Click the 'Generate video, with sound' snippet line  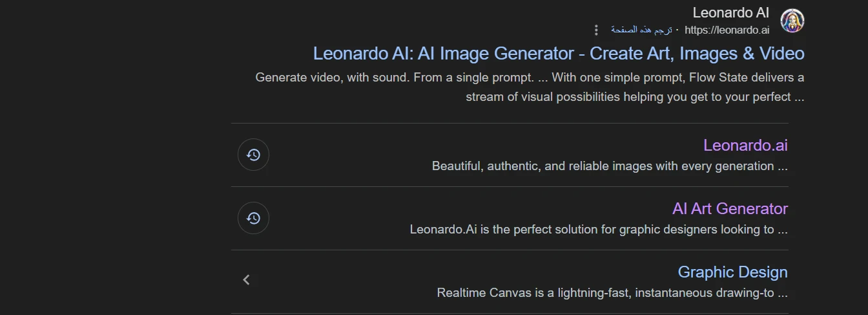tap(530, 78)
